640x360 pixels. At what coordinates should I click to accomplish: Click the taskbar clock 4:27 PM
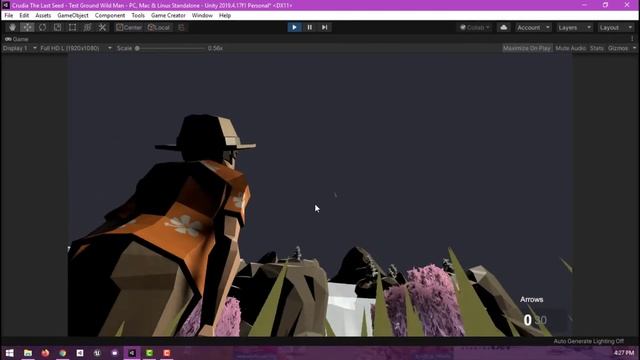[x=624, y=353]
